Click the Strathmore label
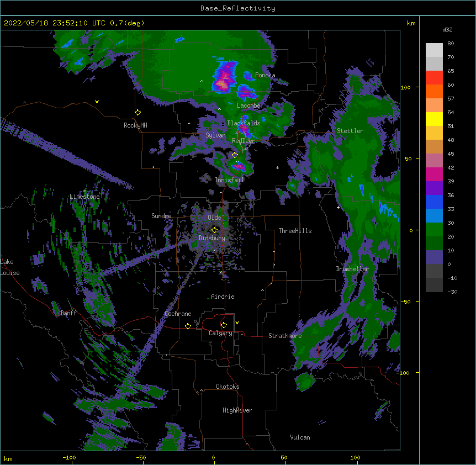476x465 pixels. [285, 336]
